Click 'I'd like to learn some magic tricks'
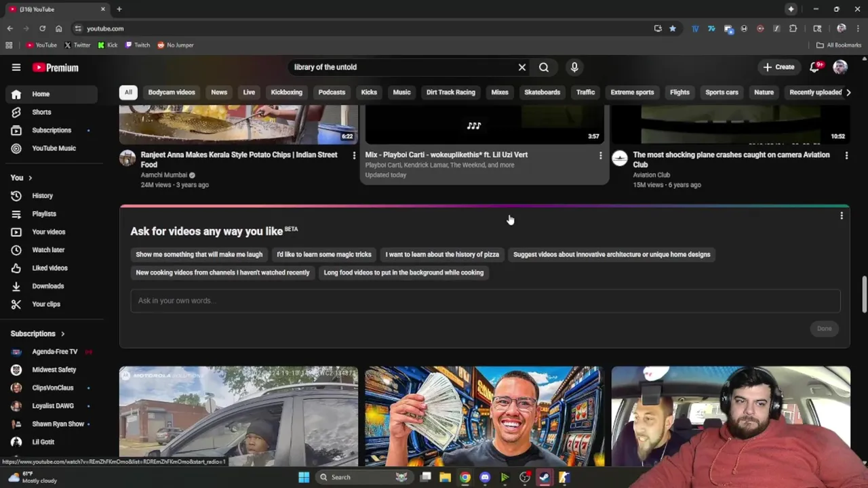The height and width of the screenshot is (488, 868). [x=324, y=255]
